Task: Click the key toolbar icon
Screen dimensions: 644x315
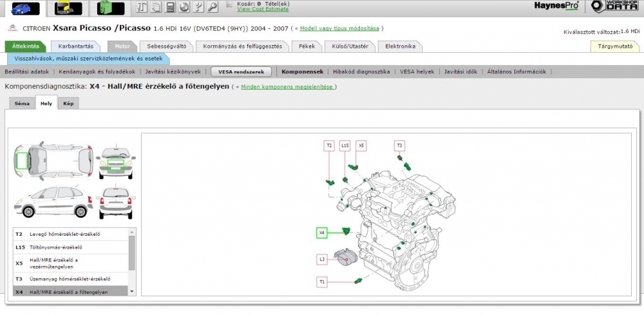Action: point(213,6)
